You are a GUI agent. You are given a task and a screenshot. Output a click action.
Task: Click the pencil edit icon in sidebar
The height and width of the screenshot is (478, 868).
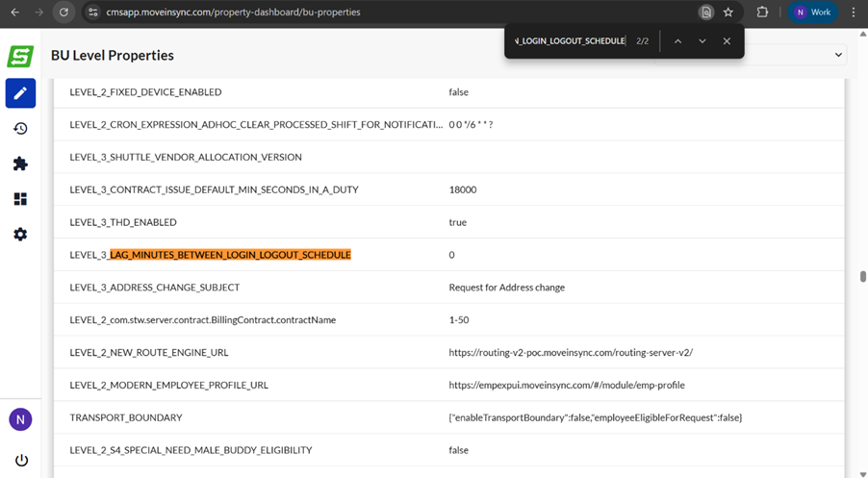20,93
